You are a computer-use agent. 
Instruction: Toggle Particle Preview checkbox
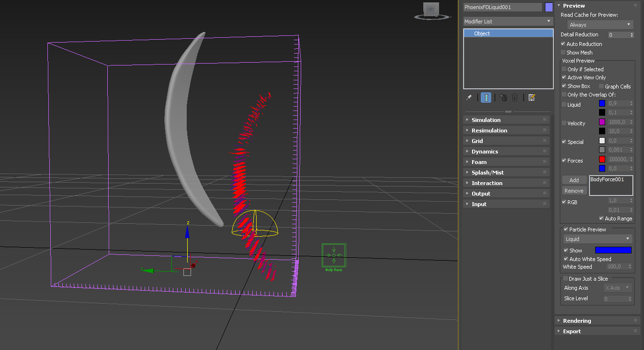(566, 230)
